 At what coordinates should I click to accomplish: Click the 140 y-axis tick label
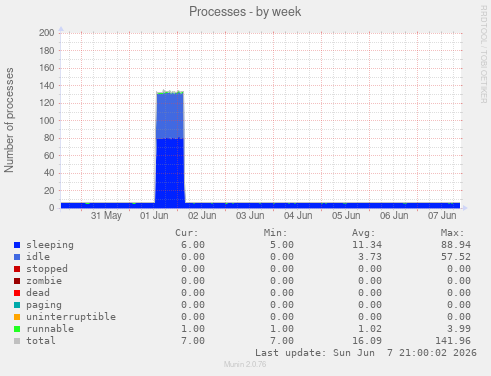click(46, 86)
